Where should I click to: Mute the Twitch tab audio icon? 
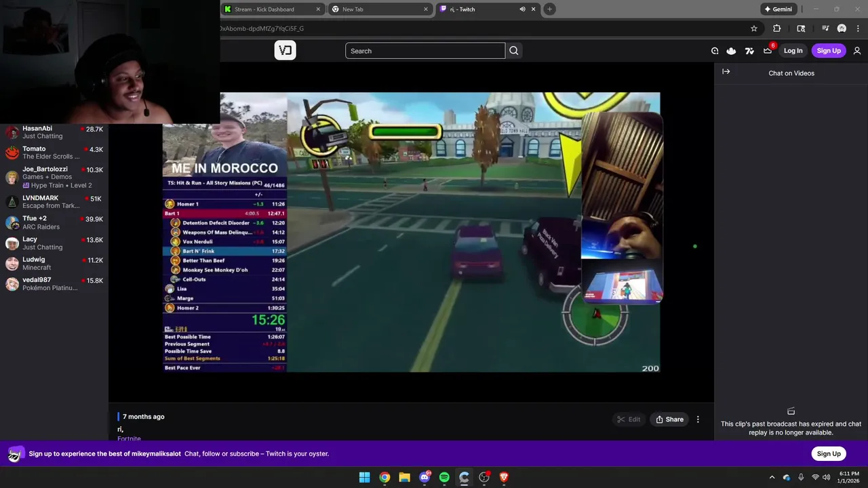pyautogui.click(x=522, y=9)
